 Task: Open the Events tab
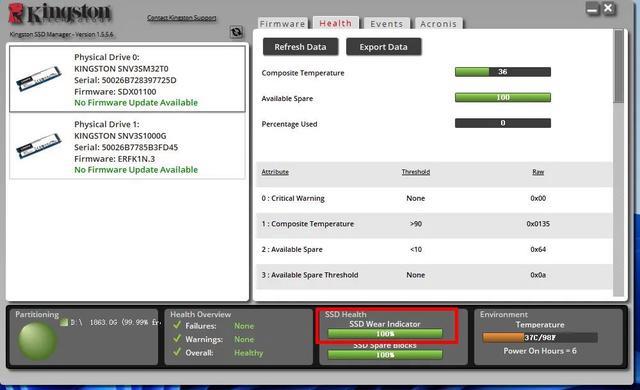[x=387, y=24]
